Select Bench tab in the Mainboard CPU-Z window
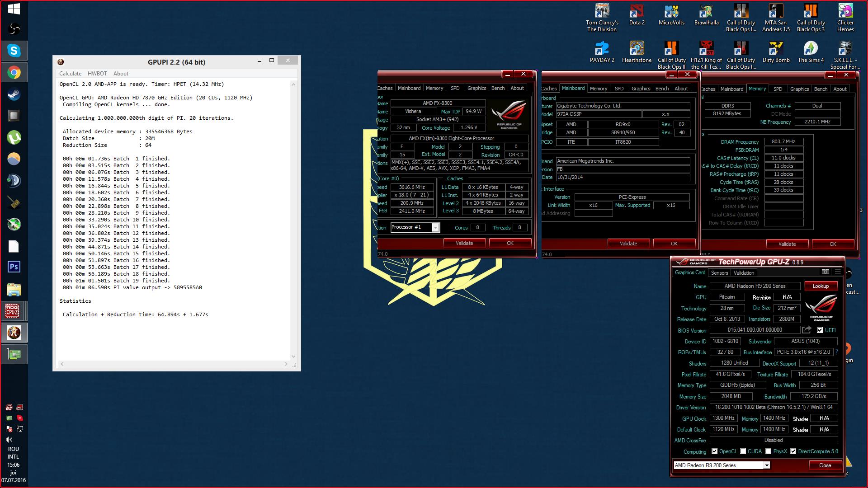This screenshot has width=868, height=488. [x=662, y=89]
